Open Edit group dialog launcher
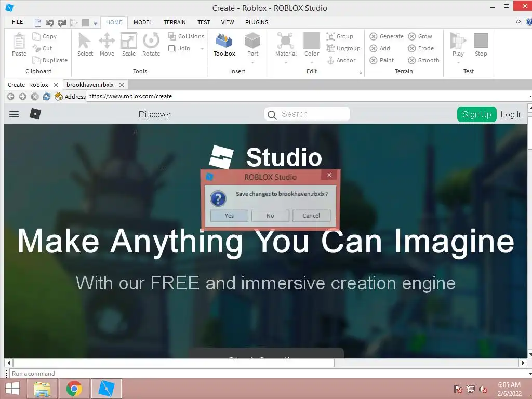532x399 pixels. coord(360,72)
